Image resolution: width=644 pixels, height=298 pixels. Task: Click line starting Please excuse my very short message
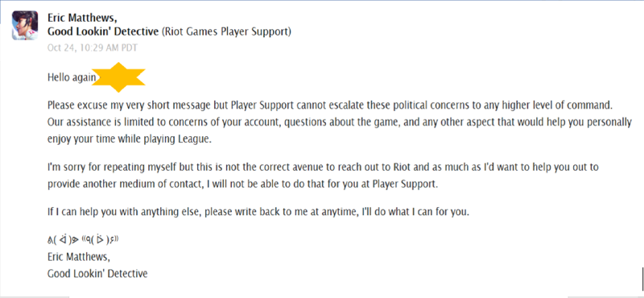[330, 105]
